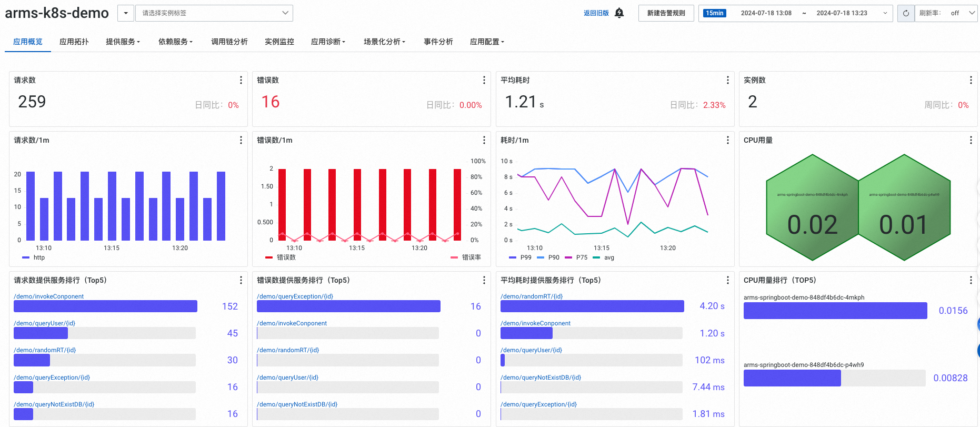Open more options for 请求数/1m chart
980x427 pixels.
(x=241, y=140)
